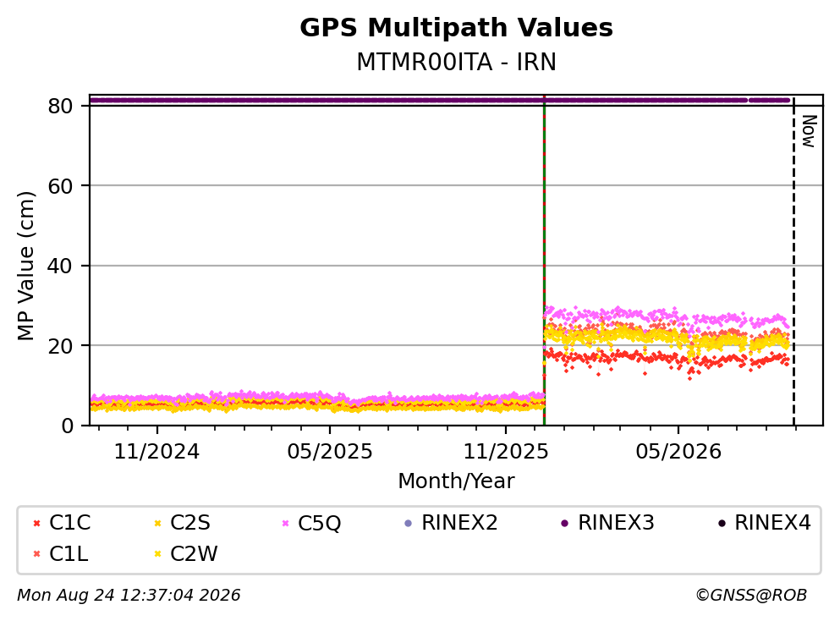Click the ©GNSS@ROB credit text
This screenshot has height=621, width=840.
[751, 596]
